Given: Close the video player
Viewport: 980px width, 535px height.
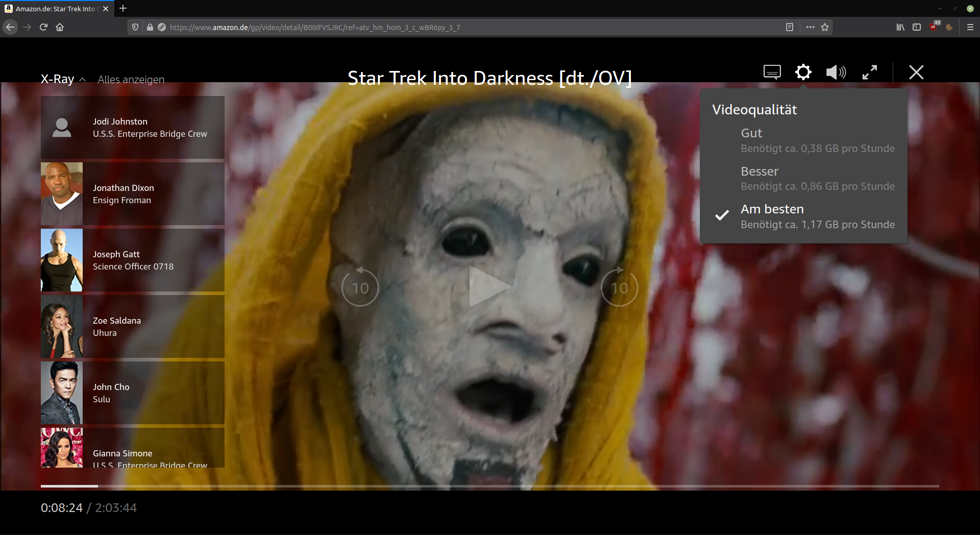Looking at the screenshot, I should (x=916, y=72).
